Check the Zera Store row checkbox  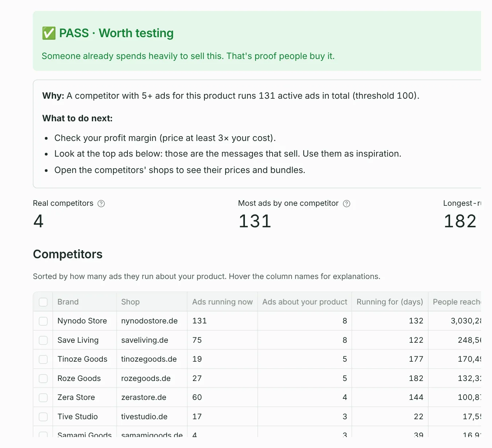[x=43, y=397]
